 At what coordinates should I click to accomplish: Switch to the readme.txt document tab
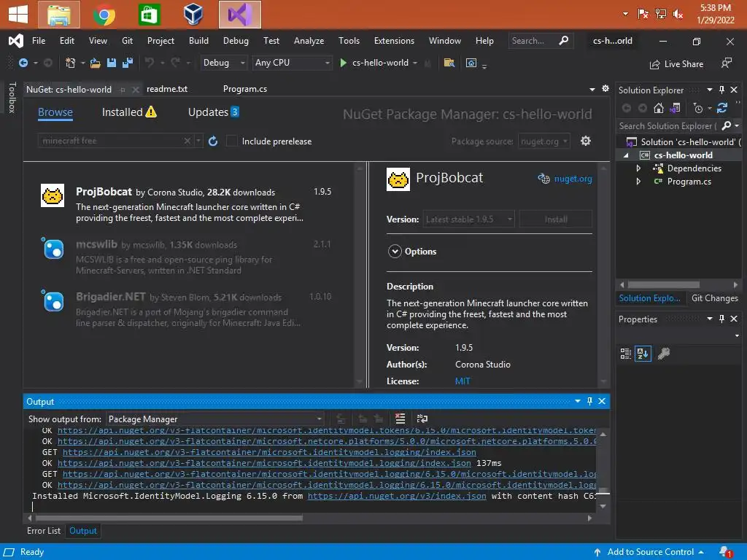[x=167, y=89]
